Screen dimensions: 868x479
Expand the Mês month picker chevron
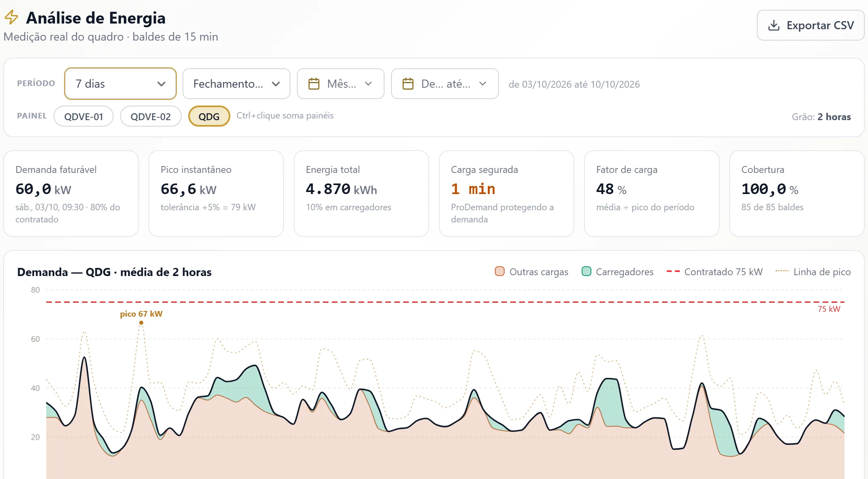point(368,84)
